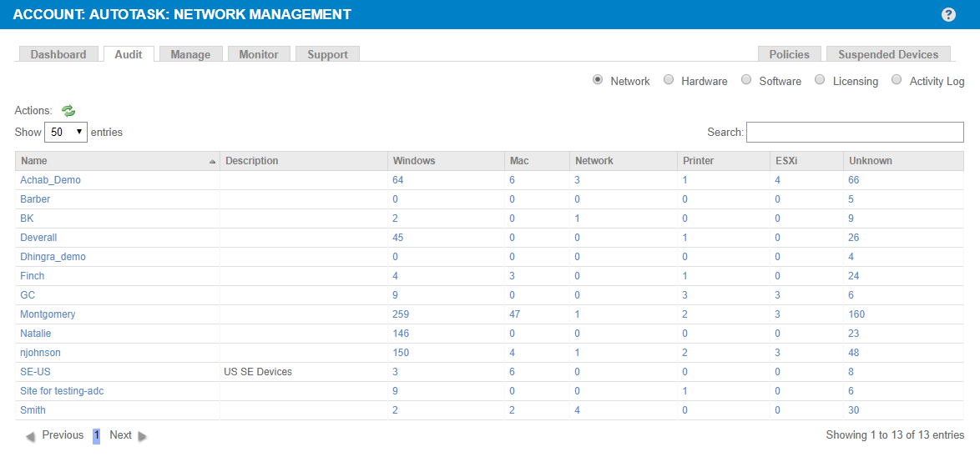Sort by the Windows column header
Image resolution: width=980 pixels, height=457 pixels.
(x=447, y=161)
